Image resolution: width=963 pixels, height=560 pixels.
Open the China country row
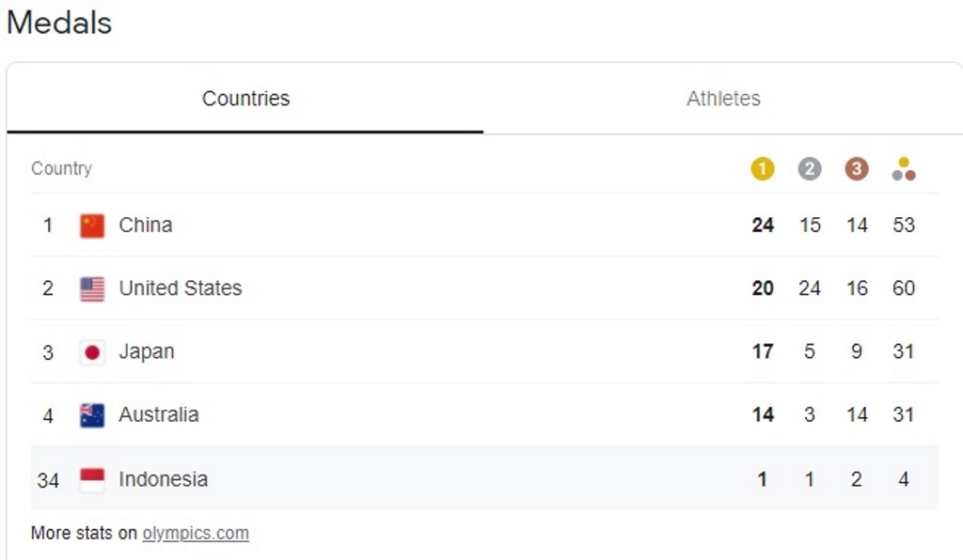tap(484, 226)
